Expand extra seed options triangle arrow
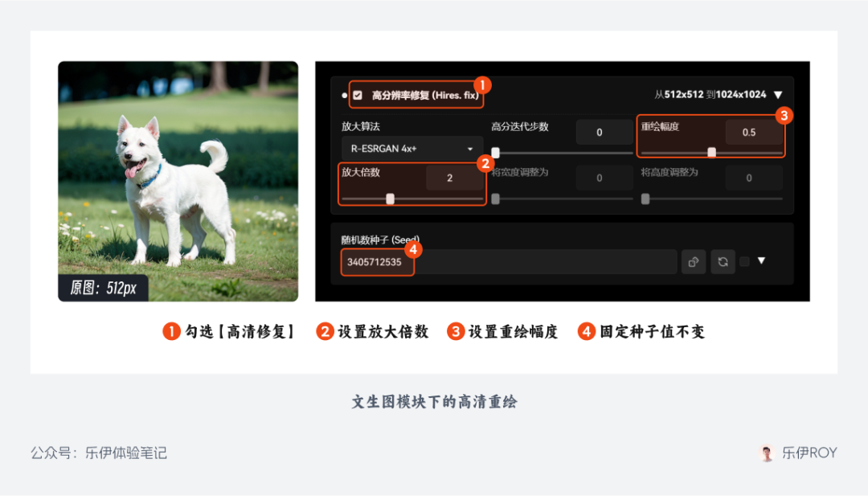This screenshot has height=496, width=868. (761, 260)
